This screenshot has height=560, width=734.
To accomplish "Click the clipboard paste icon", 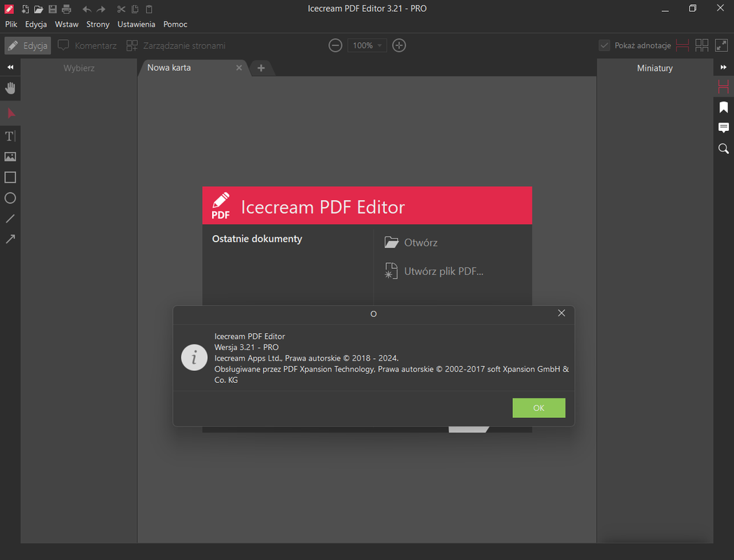I will pyautogui.click(x=149, y=9).
